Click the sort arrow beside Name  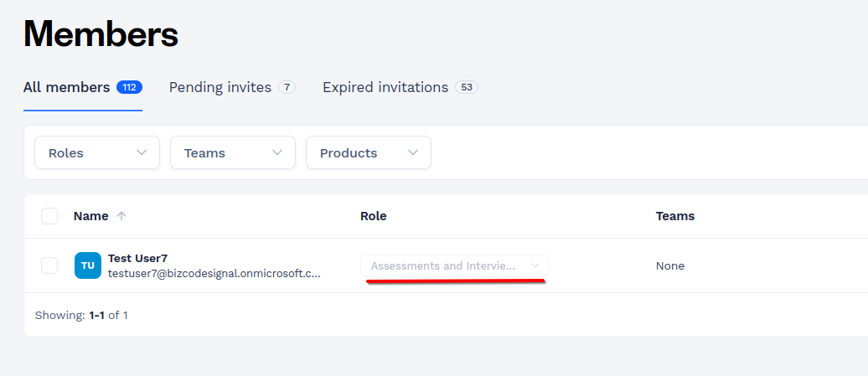121,216
